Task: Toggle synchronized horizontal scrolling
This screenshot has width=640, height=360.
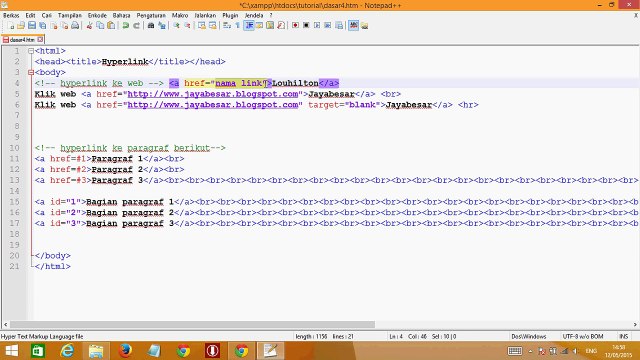Action: pos(213,25)
